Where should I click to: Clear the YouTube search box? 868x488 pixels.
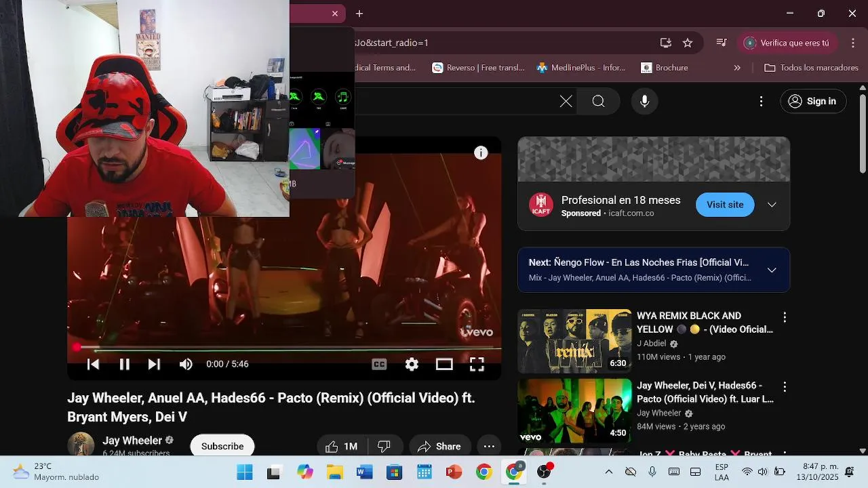pos(566,101)
